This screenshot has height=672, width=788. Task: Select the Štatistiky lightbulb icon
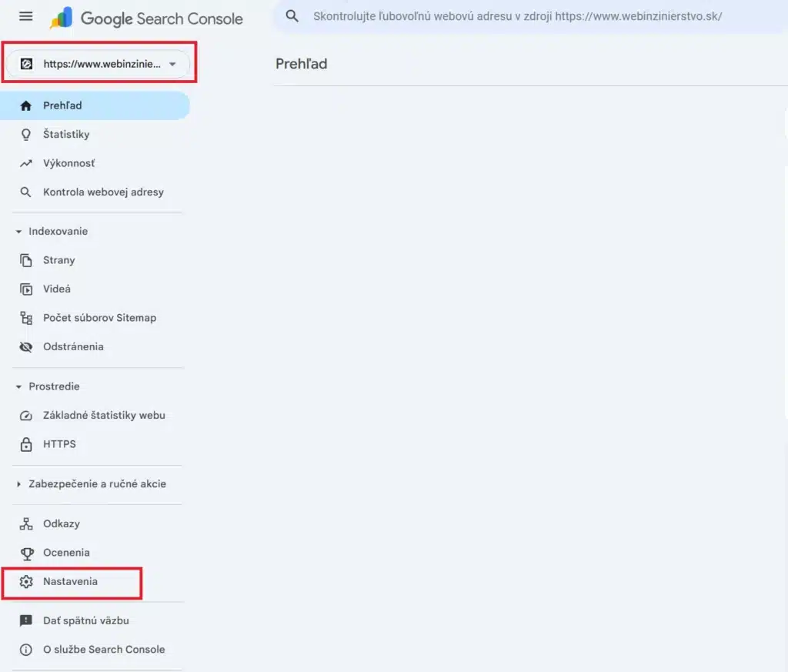click(x=26, y=134)
